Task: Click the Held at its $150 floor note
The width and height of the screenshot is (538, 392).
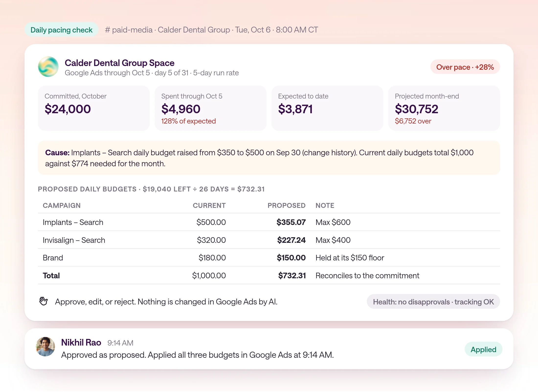Action: (350, 258)
